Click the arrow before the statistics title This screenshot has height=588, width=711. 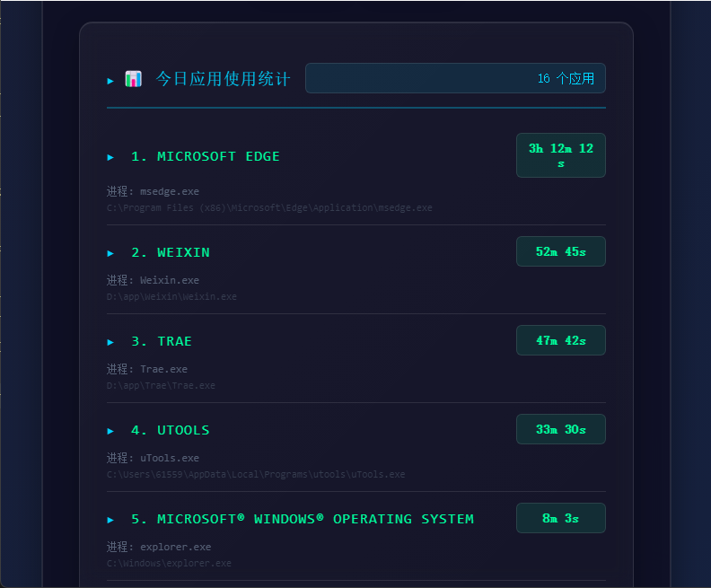coord(110,81)
